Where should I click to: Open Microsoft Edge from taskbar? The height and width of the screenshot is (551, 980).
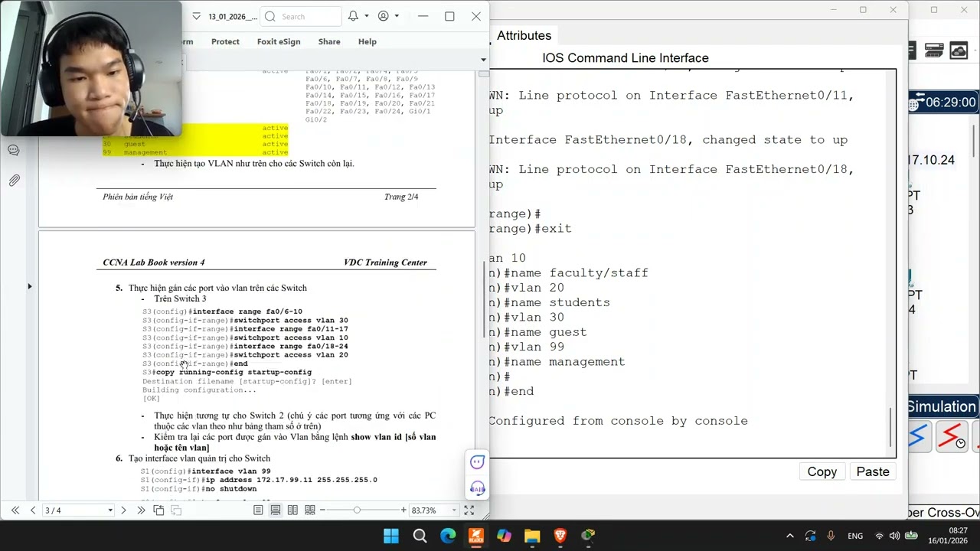[448, 536]
